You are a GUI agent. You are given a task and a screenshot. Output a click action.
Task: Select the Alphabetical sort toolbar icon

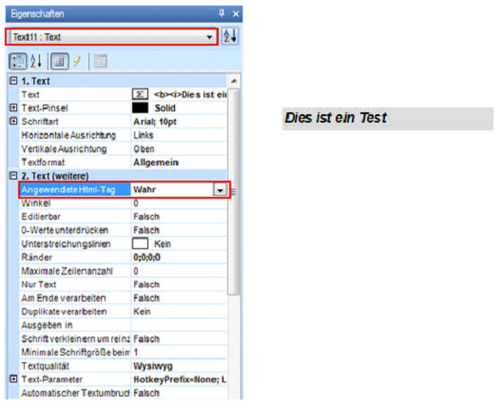click(36, 61)
